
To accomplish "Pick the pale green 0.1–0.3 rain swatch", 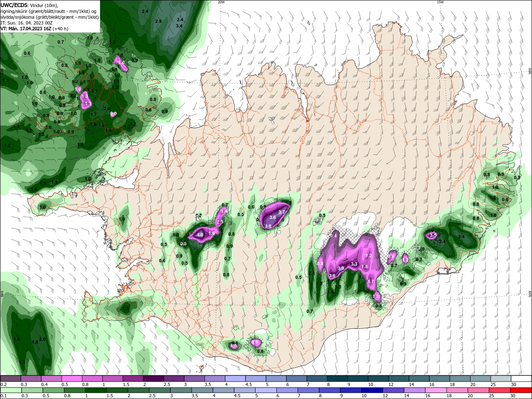I will tap(10, 390).
